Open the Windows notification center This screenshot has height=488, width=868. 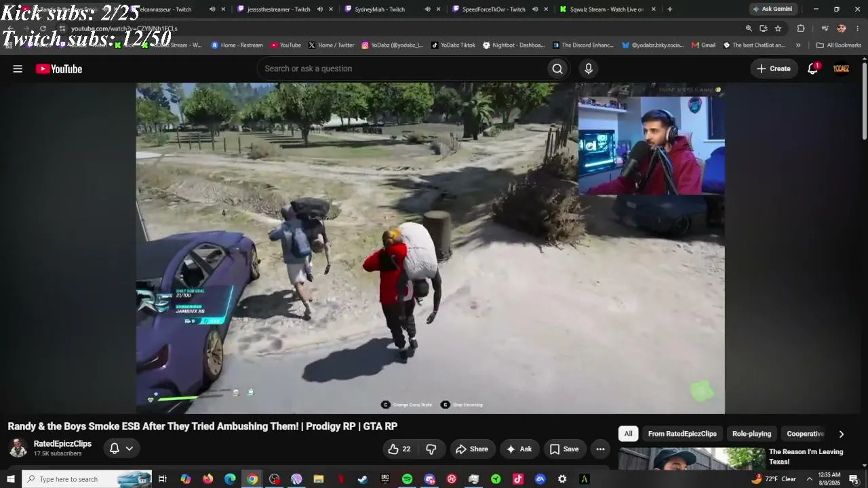(854, 479)
